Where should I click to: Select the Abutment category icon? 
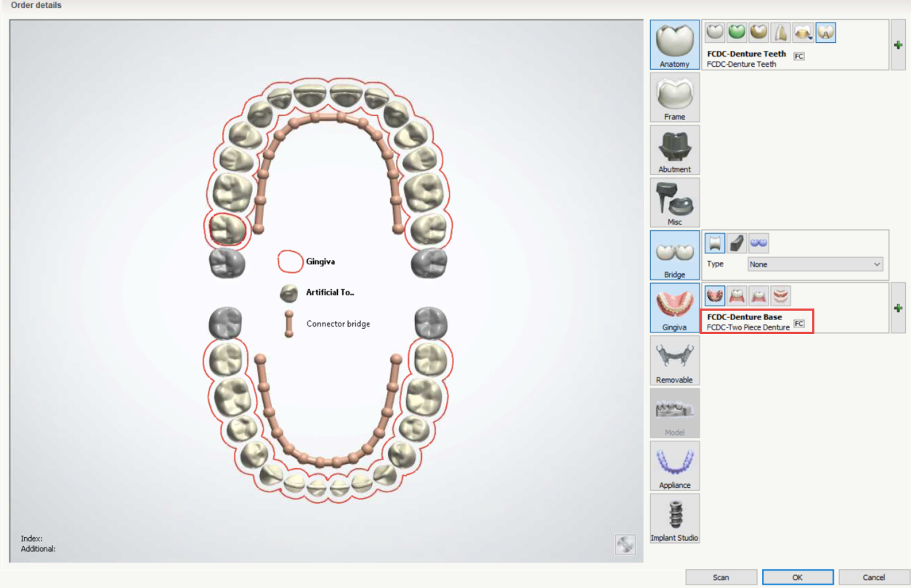674,150
